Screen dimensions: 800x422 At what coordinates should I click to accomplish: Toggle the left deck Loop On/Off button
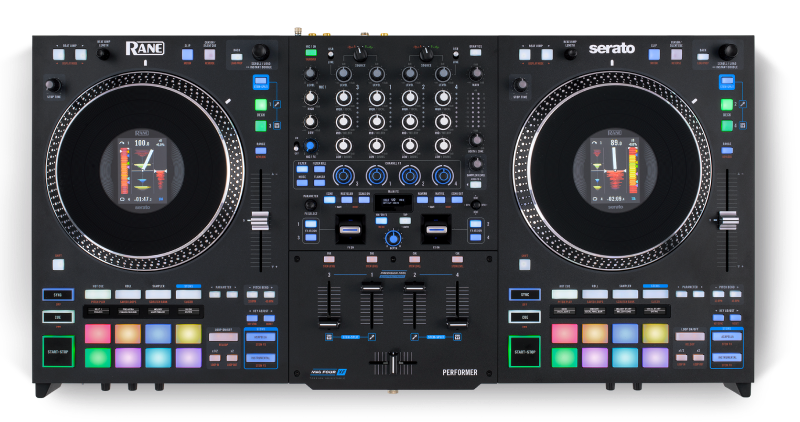pos(223,337)
